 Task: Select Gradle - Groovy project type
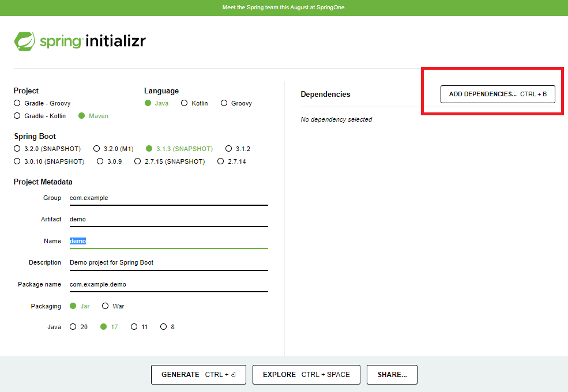click(x=42, y=103)
